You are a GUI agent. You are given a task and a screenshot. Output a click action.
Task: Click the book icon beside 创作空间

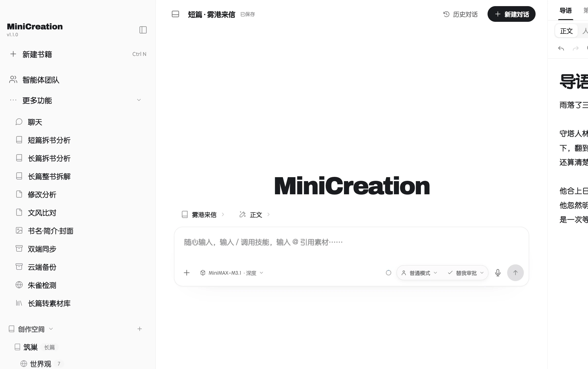[12, 329]
